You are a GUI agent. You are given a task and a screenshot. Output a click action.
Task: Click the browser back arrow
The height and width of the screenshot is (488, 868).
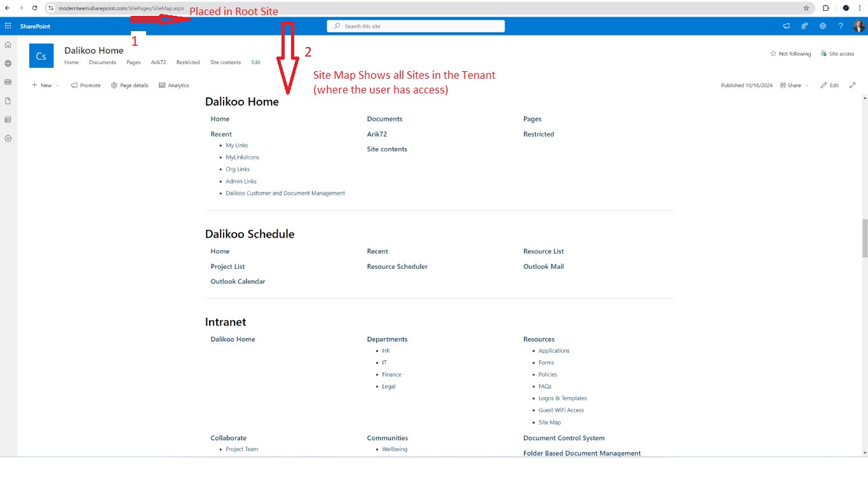7,8
